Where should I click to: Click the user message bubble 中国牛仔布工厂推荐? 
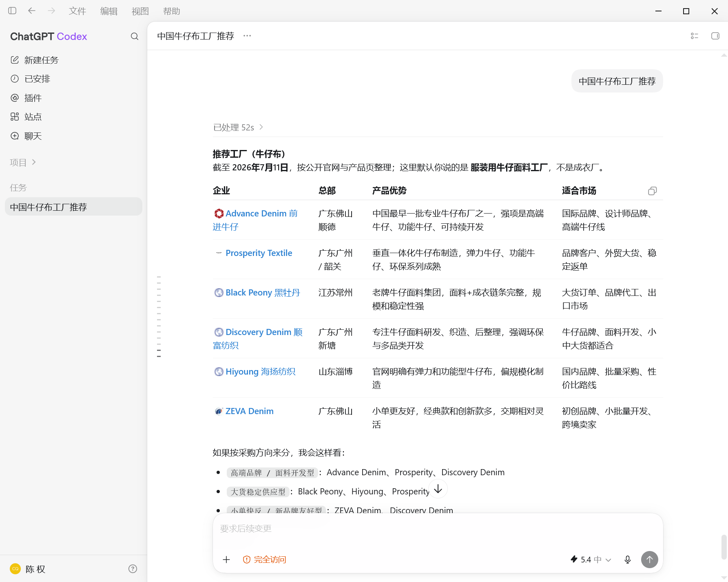(x=617, y=81)
